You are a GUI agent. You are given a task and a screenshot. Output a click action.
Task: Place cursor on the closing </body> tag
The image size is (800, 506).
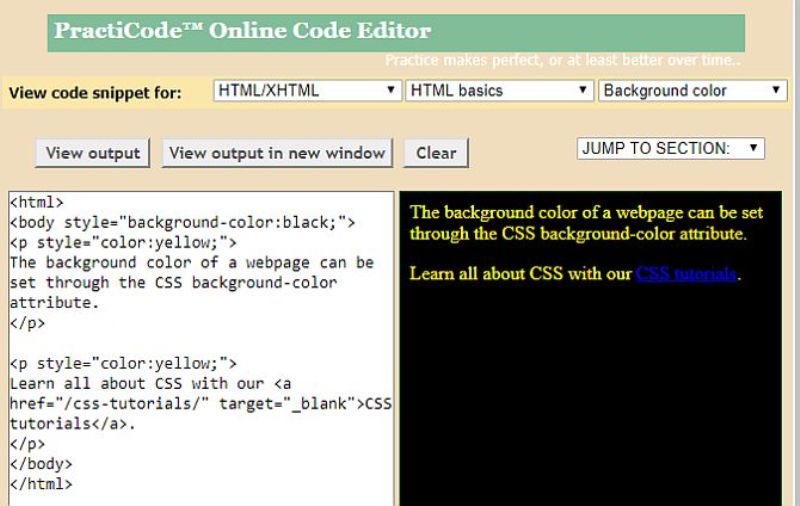coord(41,463)
